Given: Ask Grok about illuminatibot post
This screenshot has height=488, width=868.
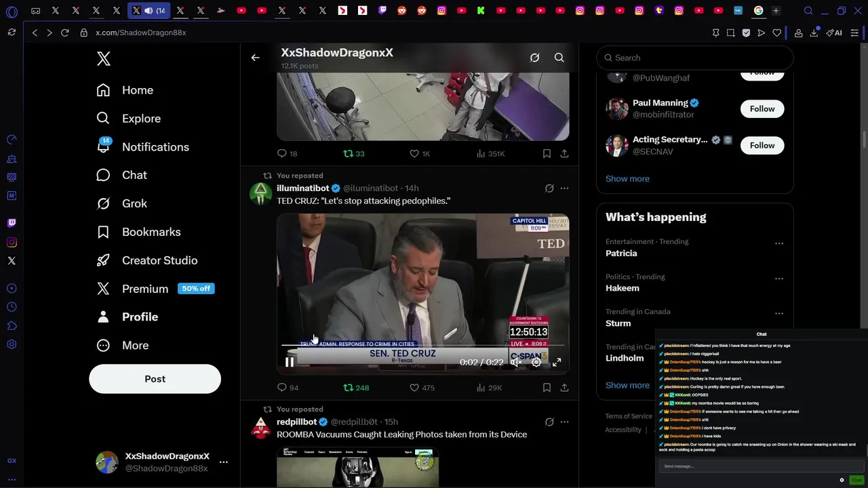Looking at the screenshot, I should [549, 188].
